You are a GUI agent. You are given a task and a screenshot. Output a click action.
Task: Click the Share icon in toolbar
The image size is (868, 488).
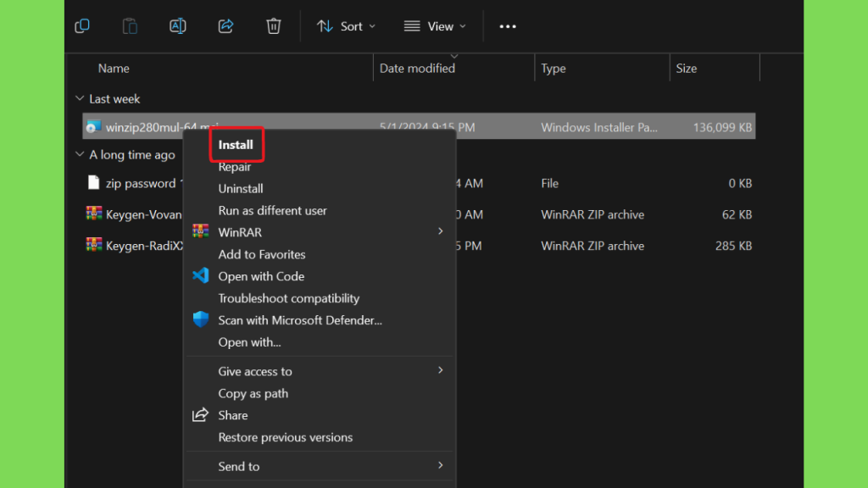[225, 26]
